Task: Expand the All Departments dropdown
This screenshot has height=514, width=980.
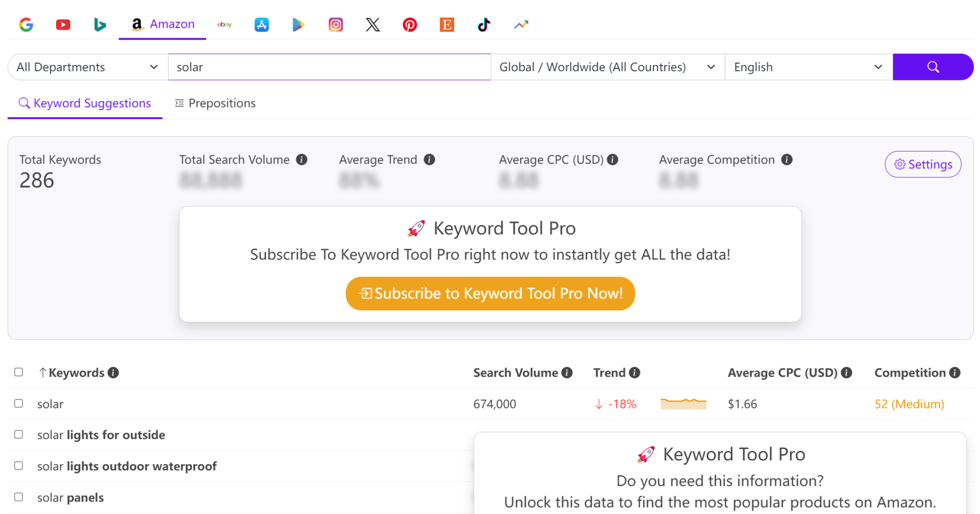Action: (88, 67)
